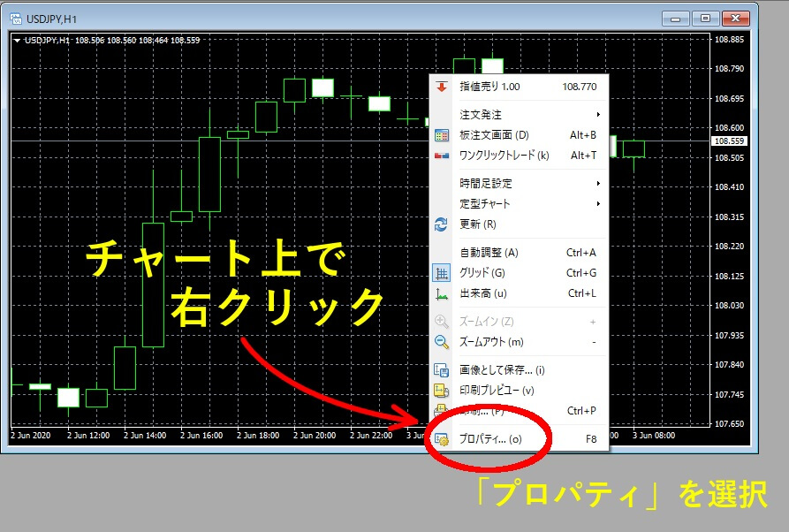Click the ワンクリックトレード icon
The image size is (789, 532).
tap(442, 156)
